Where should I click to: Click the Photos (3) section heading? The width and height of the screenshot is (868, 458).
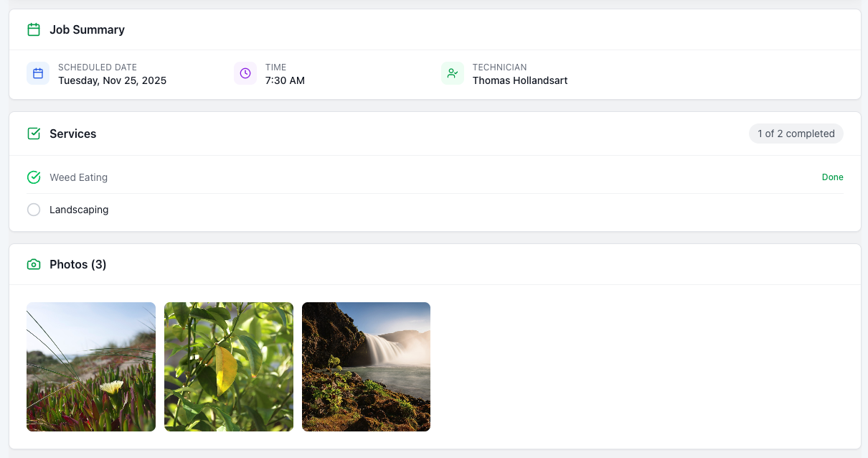(x=77, y=264)
